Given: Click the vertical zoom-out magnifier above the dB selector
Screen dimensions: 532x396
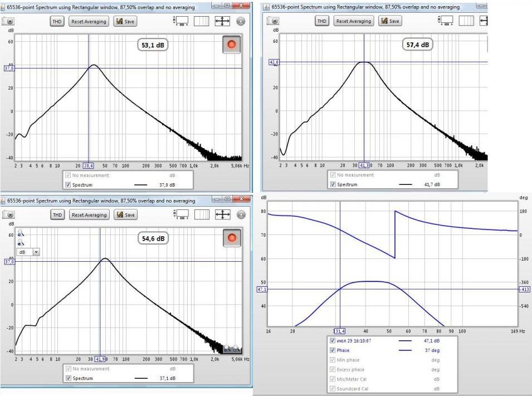Looking at the screenshot, I should click(x=21, y=243).
